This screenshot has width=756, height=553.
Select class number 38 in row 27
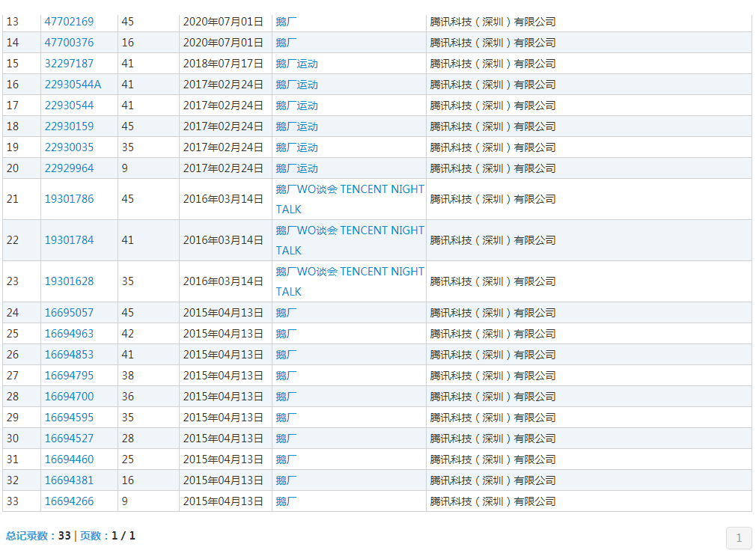point(128,376)
